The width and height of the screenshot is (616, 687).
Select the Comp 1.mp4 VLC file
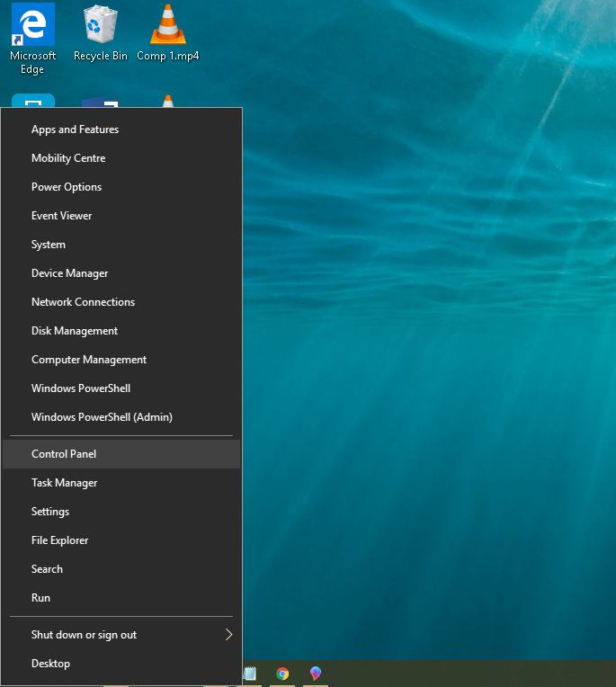(x=168, y=32)
